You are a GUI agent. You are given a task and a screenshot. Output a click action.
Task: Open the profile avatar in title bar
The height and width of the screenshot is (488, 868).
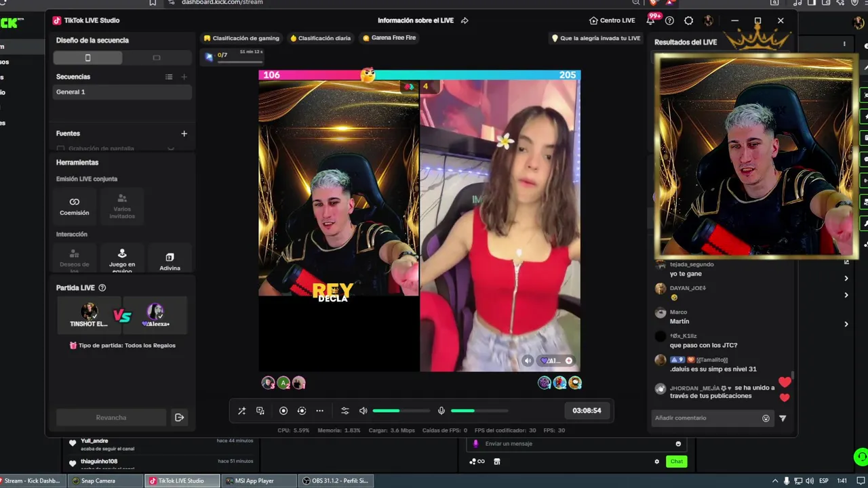click(x=709, y=20)
